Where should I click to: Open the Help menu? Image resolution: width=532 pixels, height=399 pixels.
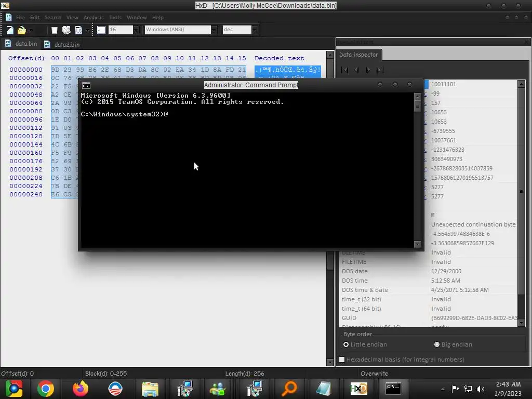[158, 17]
